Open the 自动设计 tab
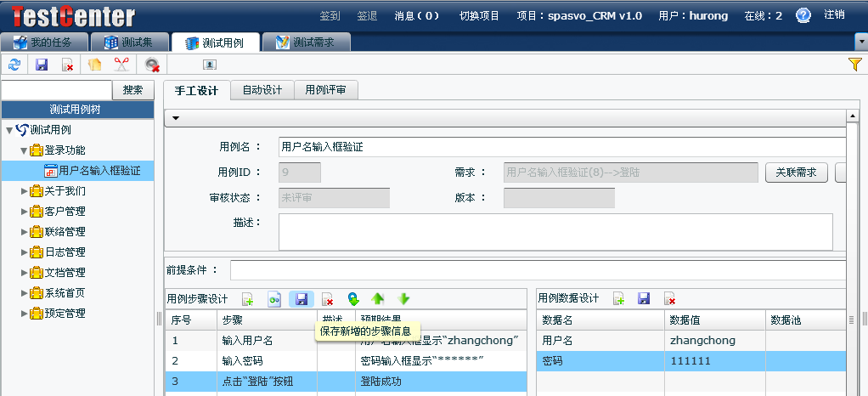868x396 pixels. (262, 90)
